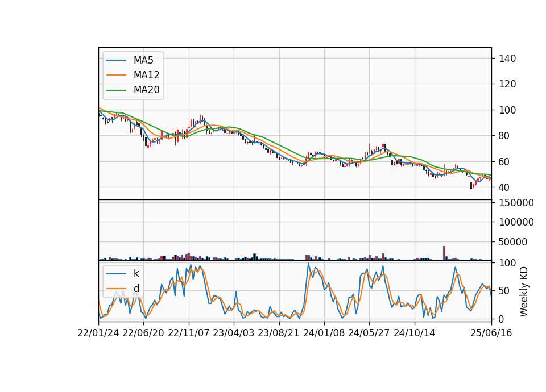The width and height of the screenshot is (546, 392).
Task: Click the 24/10/14 date label
Action: click(415, 333)
